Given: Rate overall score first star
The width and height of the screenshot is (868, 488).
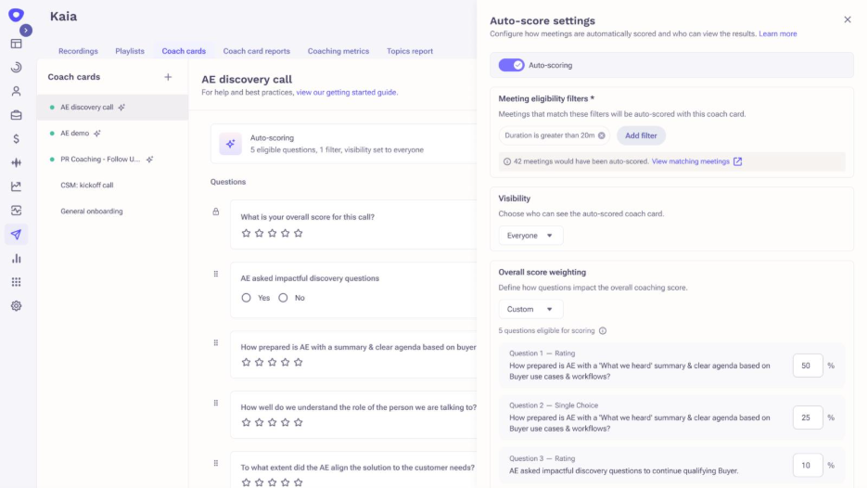Looking at the screenshot, I should [x=246, y=233].
